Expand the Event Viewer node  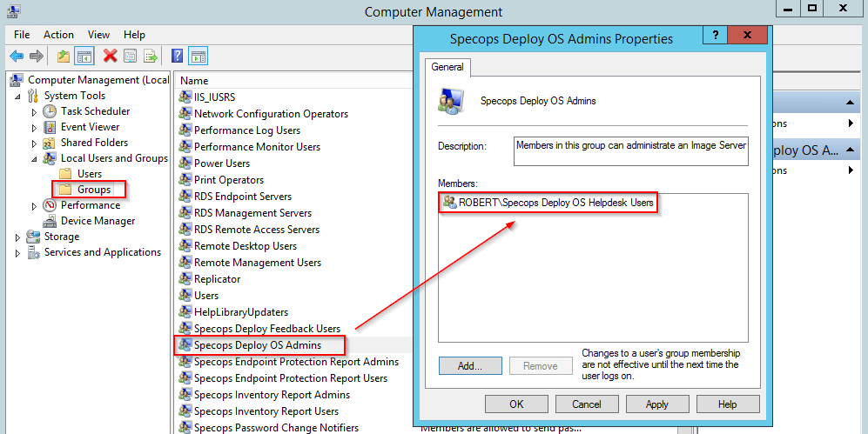point(34,128)
